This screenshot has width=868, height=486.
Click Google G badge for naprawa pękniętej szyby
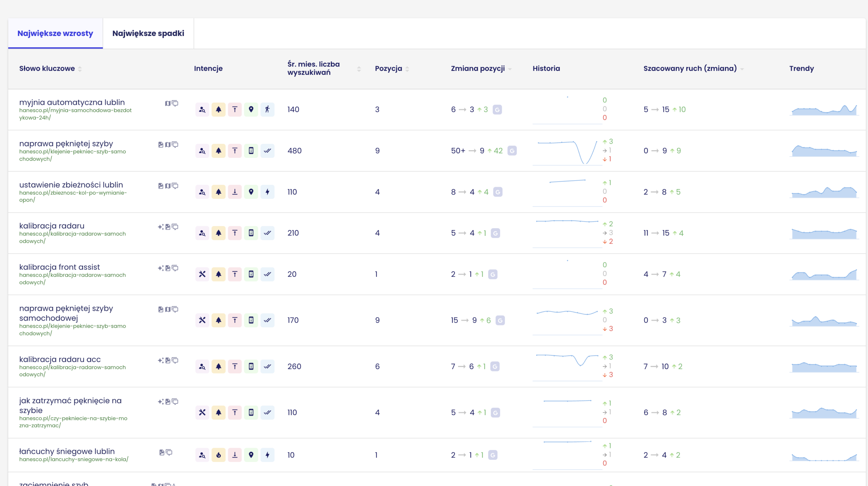pyautogui.click(x=512, y=151)
